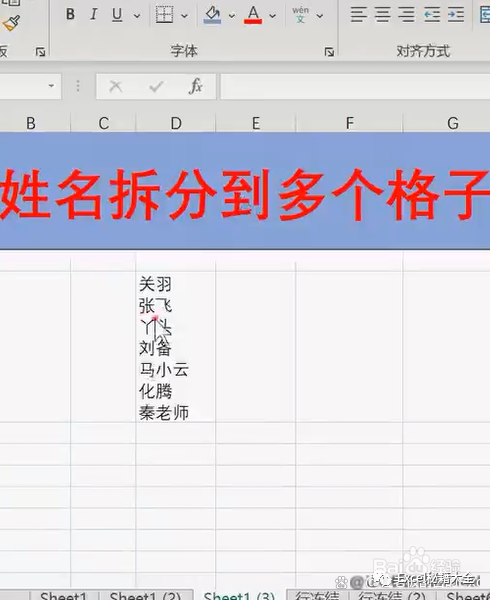This screenshot has width=490, height=600.
Task: Click the Borders icon
Action: [164, 15]
